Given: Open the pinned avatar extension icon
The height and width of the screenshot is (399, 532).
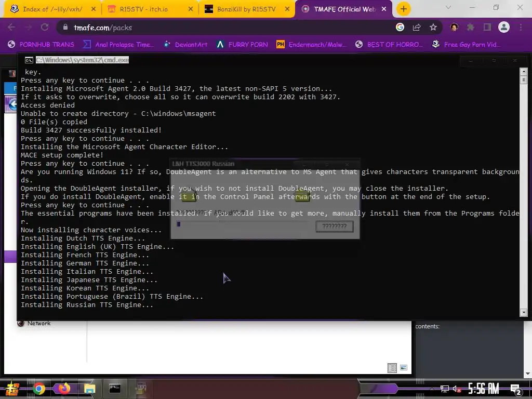Looking at the screenshot, I should 454,27.
